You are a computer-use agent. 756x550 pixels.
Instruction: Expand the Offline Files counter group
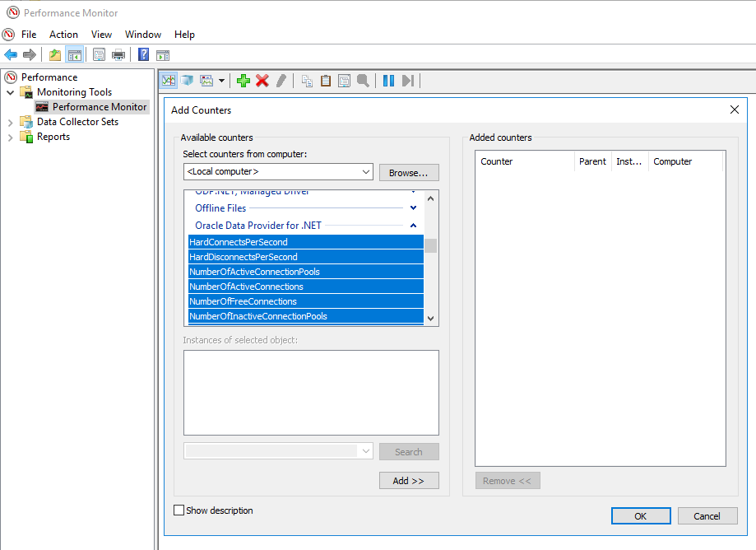pyautogui.click(x=413, y=208)
